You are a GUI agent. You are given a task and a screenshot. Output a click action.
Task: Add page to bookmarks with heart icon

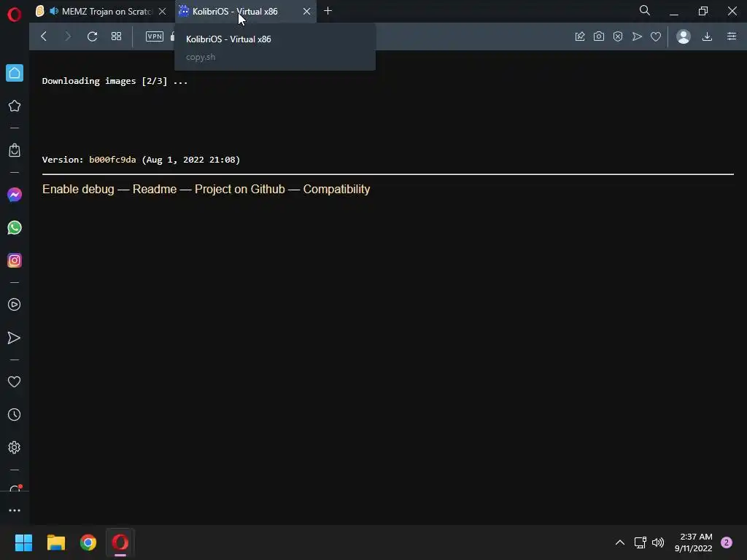[656, 36]
